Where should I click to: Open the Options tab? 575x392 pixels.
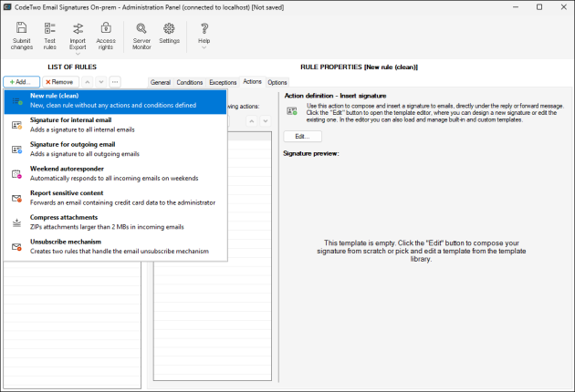tap(277, 82)
